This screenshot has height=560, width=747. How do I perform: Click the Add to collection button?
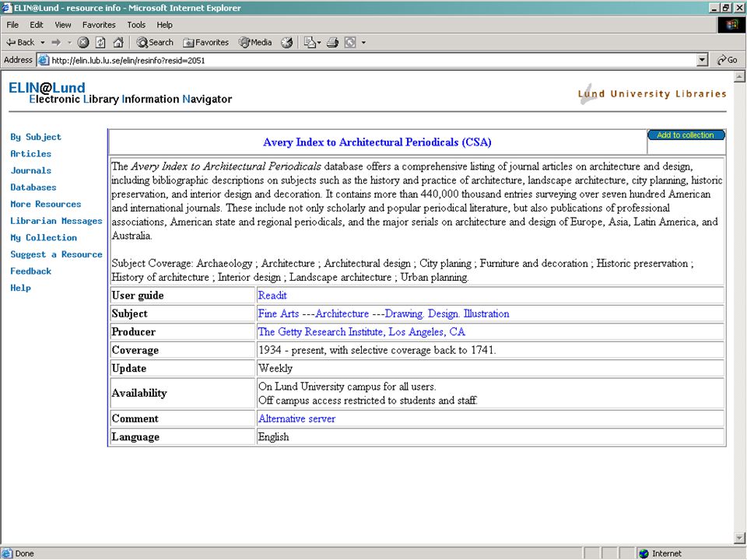pyautogui.click(x=686, y=135)
